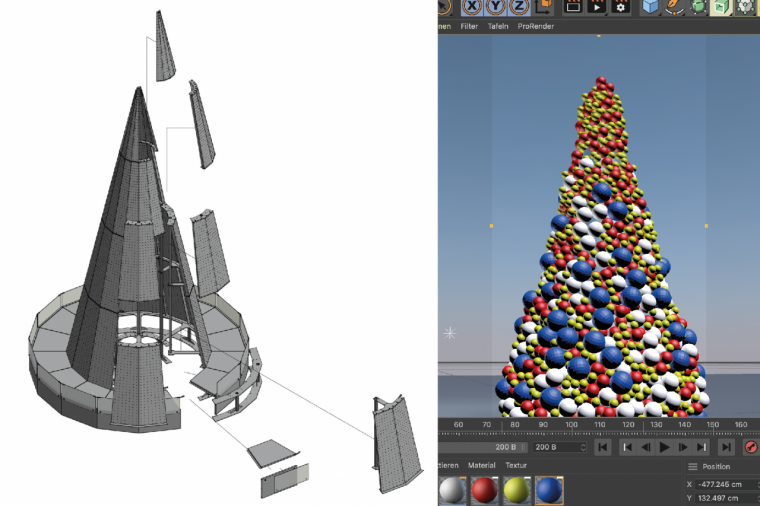Viewport: 760px width, 506px height.
Task: Open the Position panel hamburger menu
Action: (x=692, y=466)
